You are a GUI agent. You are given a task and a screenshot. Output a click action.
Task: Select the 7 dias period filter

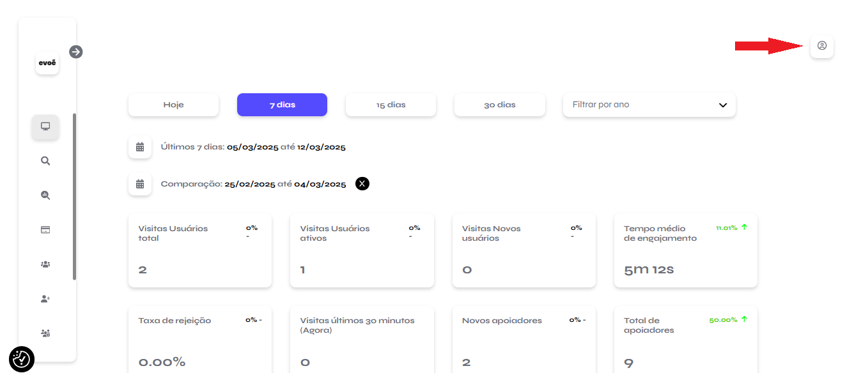282,105
